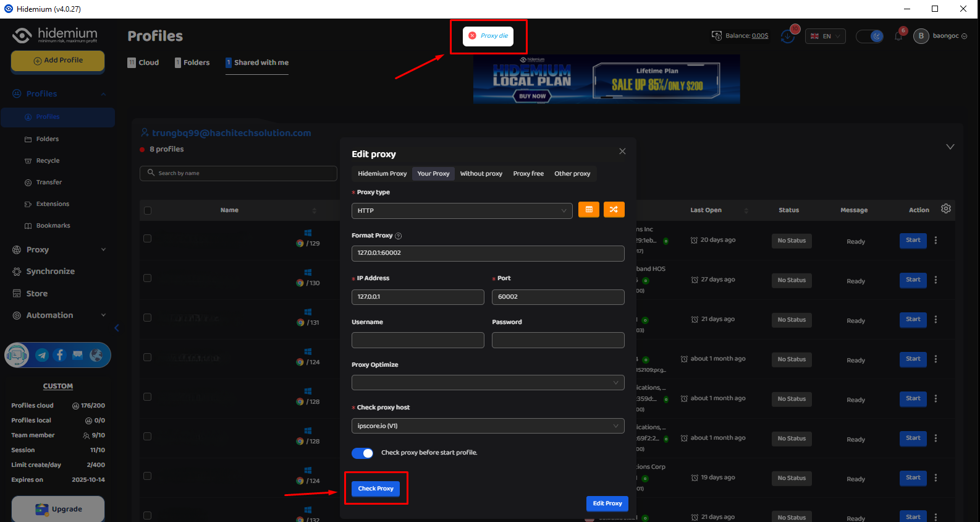Expand the Check proxy host dropdown
This screenshot has width=980, height=522.
[488, 426]
